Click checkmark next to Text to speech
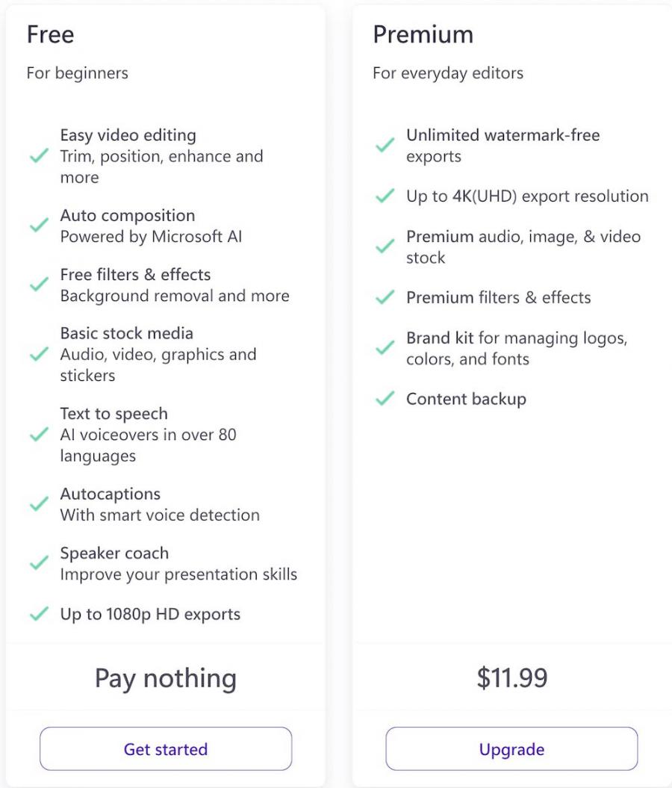 click(39, 435)
